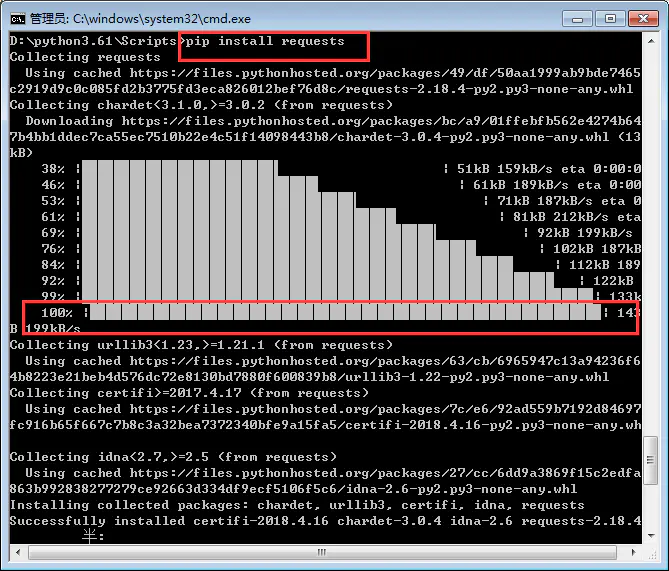
Task: Click the 'Collecting requests' line
Action: [x=85, y=57]
